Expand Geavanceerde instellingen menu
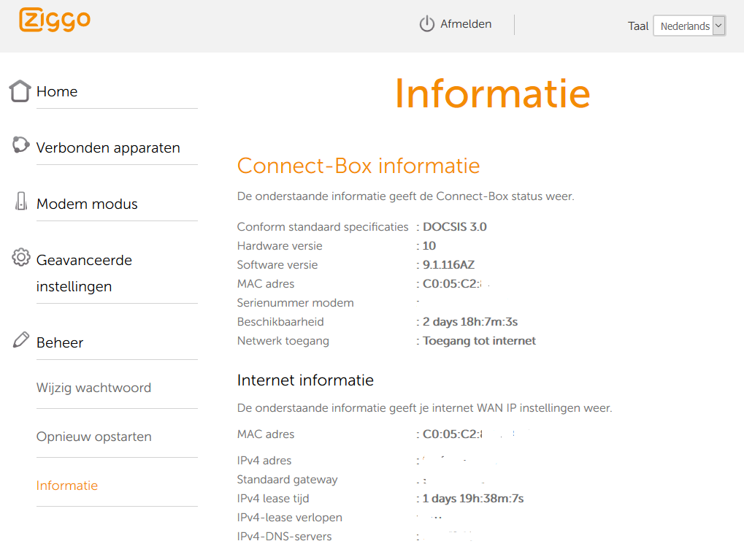 click(84, 273)
